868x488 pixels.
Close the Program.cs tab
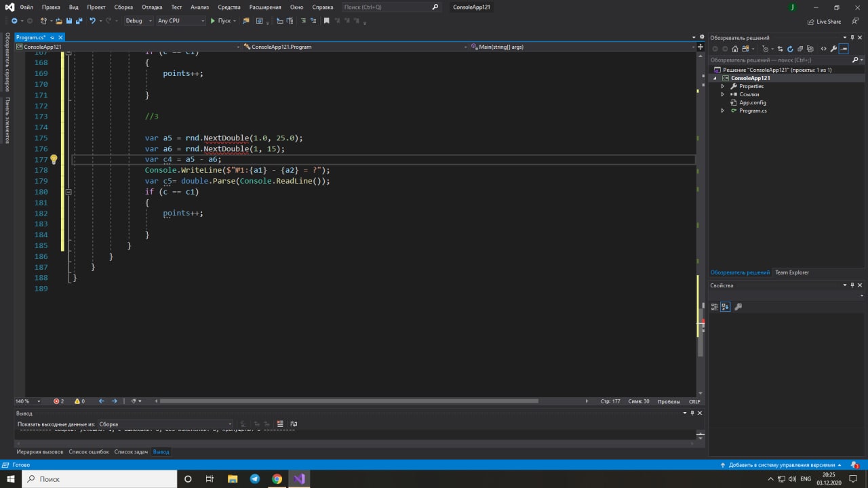(60, 38)
